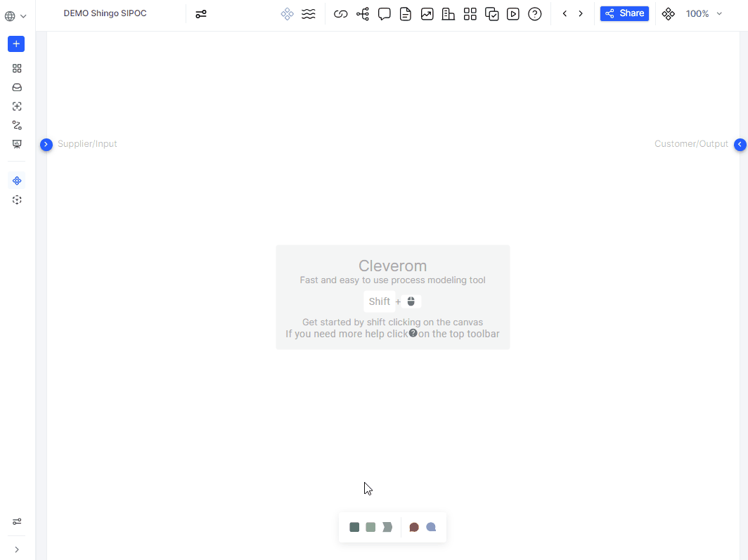Click the diamond fit-view icon beside zoom

669,14
